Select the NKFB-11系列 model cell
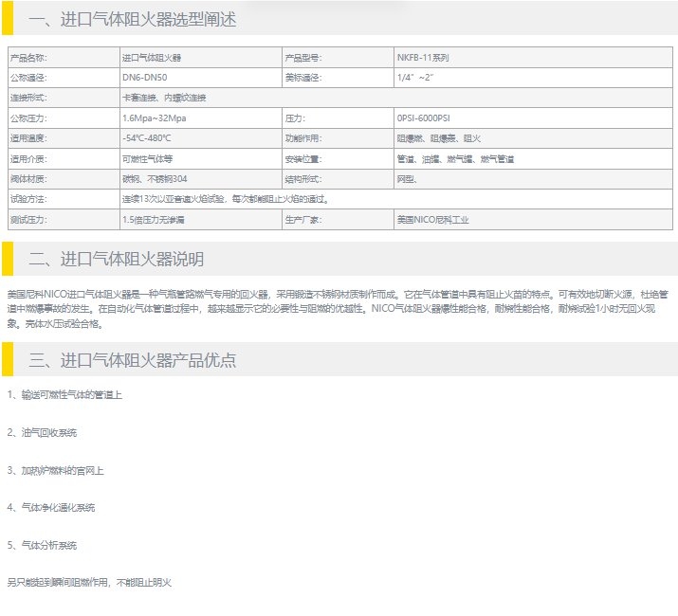This screenshot has height=616, width=678. (x=423, y=58)
